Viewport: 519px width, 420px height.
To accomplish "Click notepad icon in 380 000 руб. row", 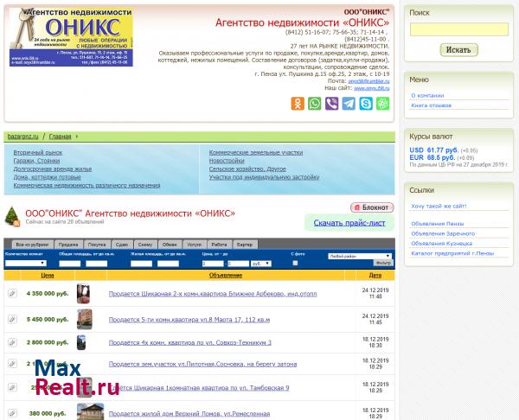I will click(12, 413).
